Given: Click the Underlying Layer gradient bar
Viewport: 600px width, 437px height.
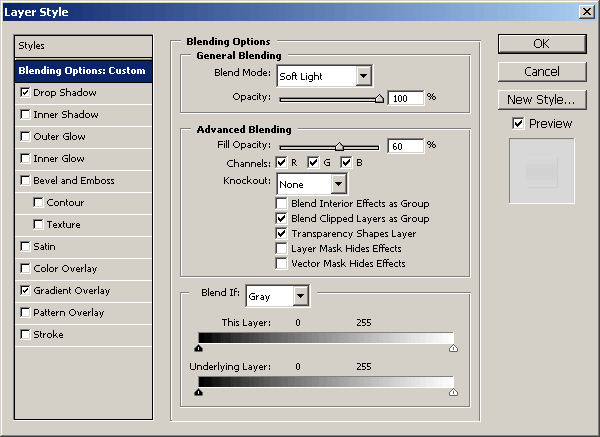Looking at the screenshot, I should (x=326, y=382).
